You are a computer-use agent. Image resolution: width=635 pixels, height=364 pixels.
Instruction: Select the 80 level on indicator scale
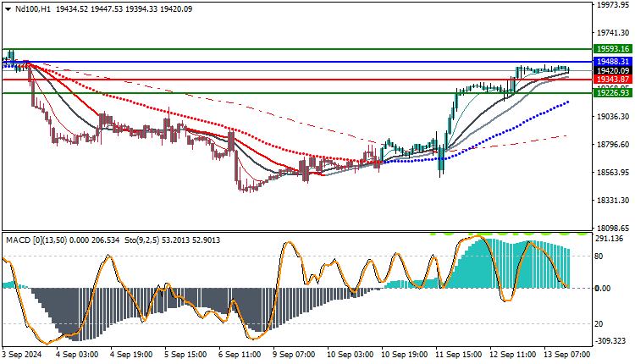[x=599, y=256]
